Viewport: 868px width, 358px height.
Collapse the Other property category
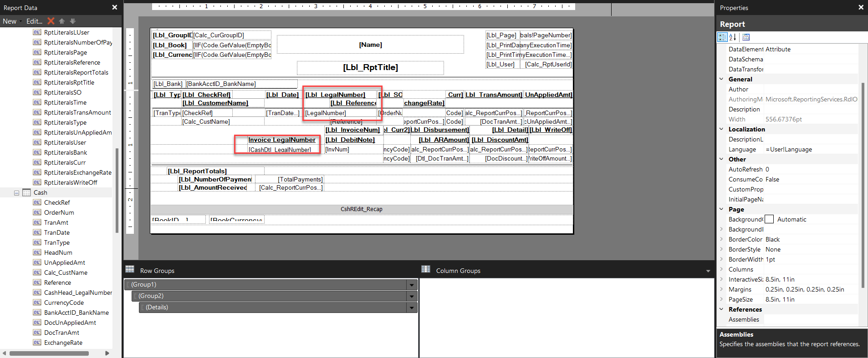coord(721,159)
